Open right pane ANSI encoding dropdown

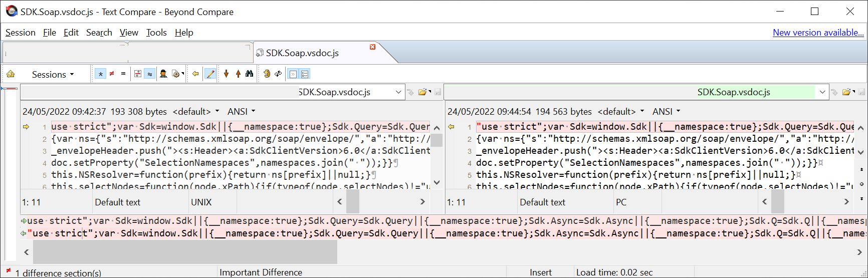pyautogui.click(x=666, y=112)
